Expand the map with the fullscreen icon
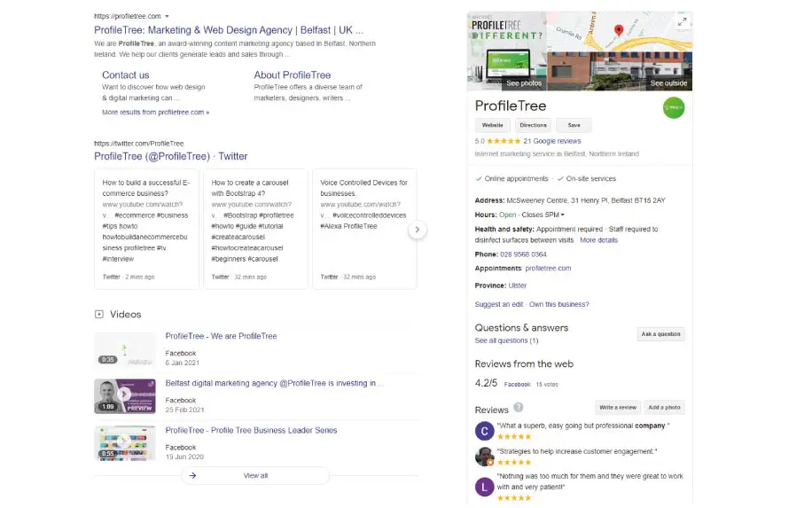This screenshot has width=812, height=508. (x=682, y=22)
